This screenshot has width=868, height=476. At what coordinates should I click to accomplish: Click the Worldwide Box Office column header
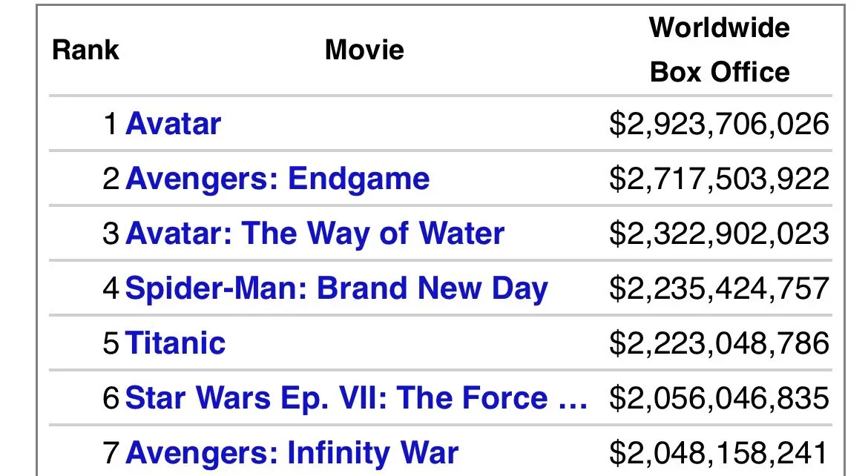pyautogui.click(x=719, y=50)
